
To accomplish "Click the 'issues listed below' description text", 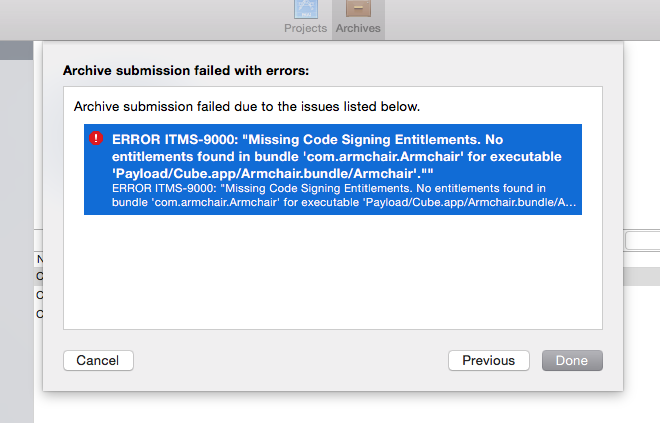I will 247,106.
